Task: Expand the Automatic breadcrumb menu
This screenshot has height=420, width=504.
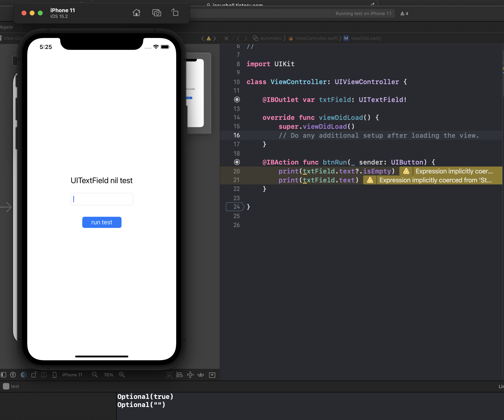Action: click(270, 38)
